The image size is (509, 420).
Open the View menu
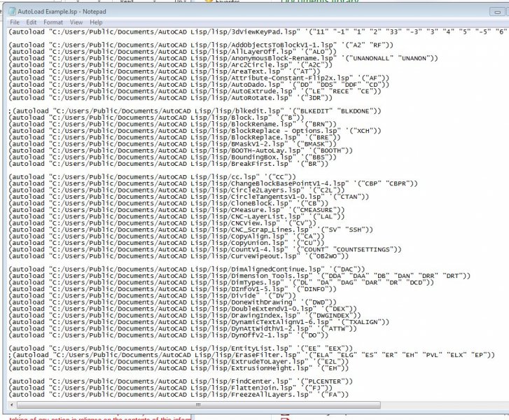pyautogui.click(x=76, y=22)
